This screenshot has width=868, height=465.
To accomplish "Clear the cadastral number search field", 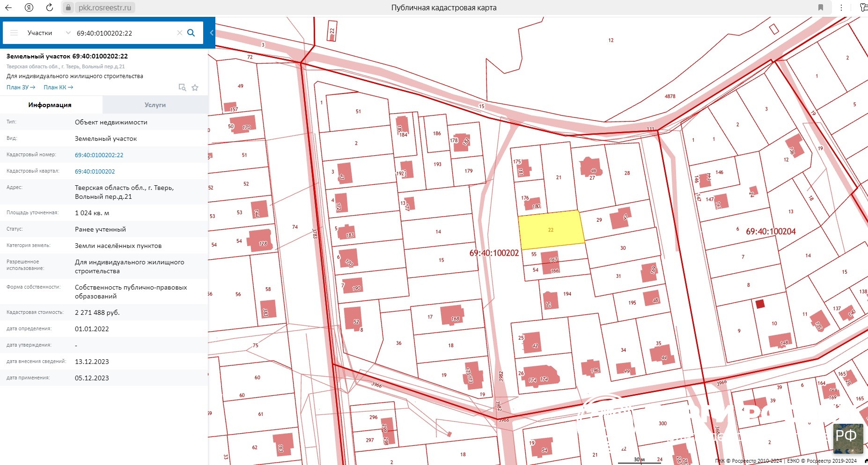I will pos(179,33).
